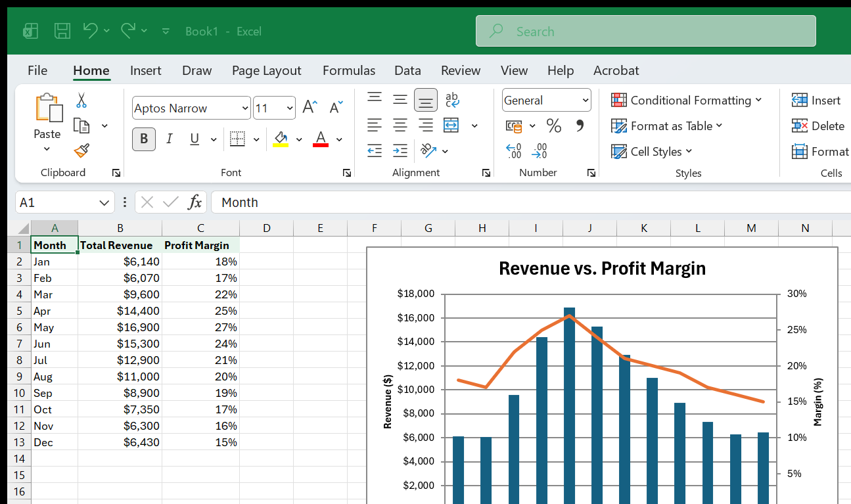The width and height of the screenshot is (851, 504).
Task: Click the Redo arrow icon
Action: pyautogui.click(x=128, y=30)
